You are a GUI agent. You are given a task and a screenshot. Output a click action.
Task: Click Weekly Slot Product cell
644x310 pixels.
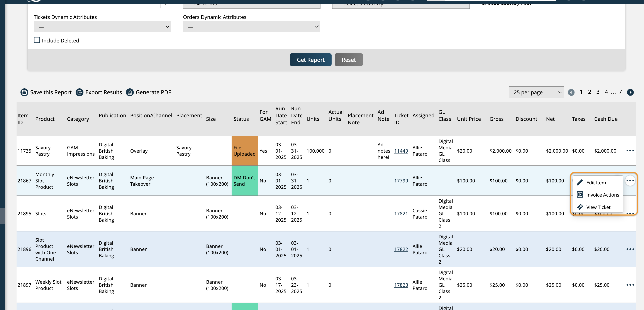pyautogui.click(x=48, y=285)
